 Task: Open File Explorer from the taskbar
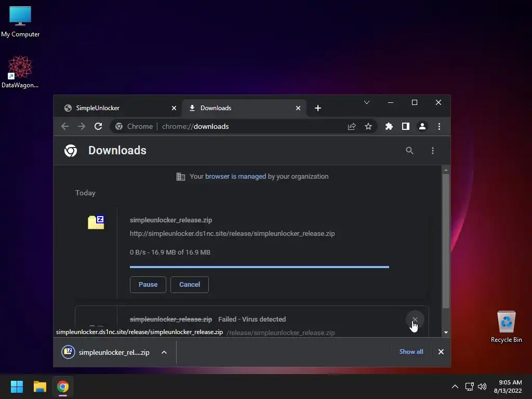point(39,387)
